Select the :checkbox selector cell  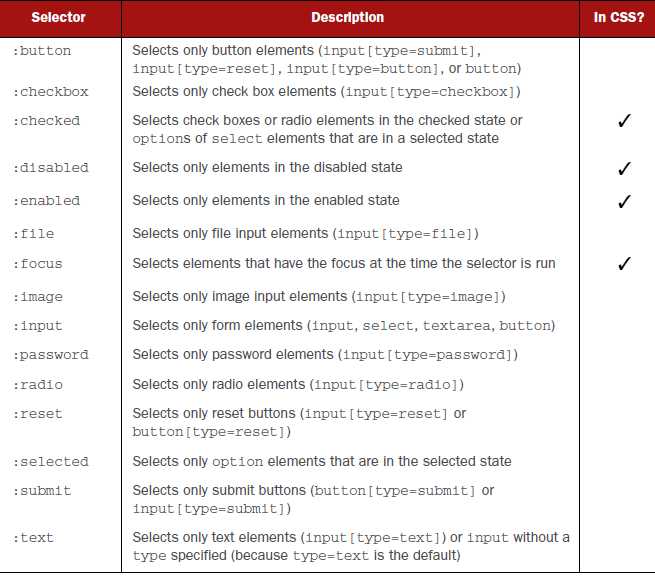pos(51,92)
